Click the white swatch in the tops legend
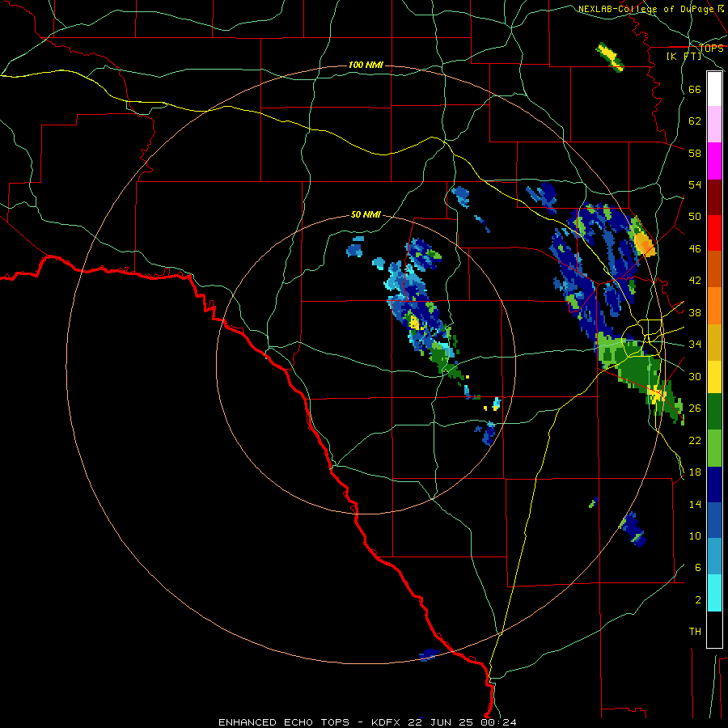The height and width of the screenshot is (728, 728). tap(714, 89)
